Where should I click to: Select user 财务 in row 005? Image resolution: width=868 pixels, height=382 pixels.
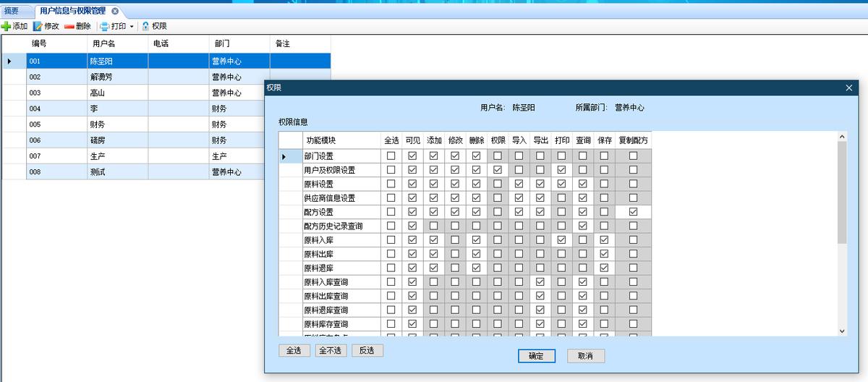point(134,124)
